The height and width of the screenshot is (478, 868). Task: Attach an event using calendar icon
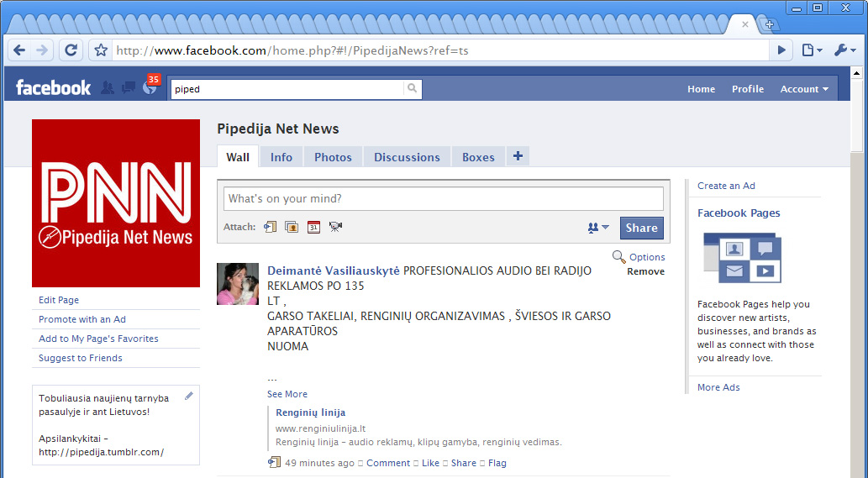(313, 227)
